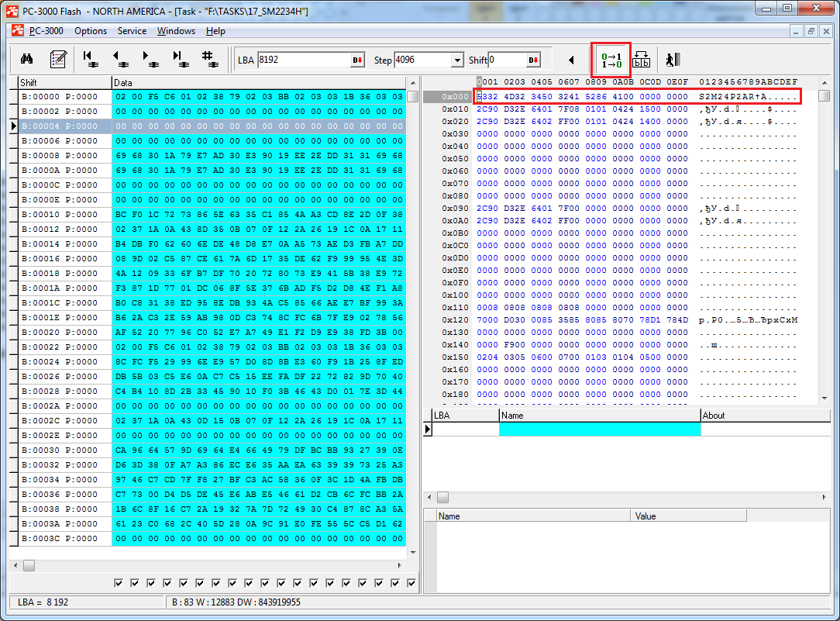840x621 pixels.
Task: Toggle the first checkbox below data grid
Action: (119, 583)
